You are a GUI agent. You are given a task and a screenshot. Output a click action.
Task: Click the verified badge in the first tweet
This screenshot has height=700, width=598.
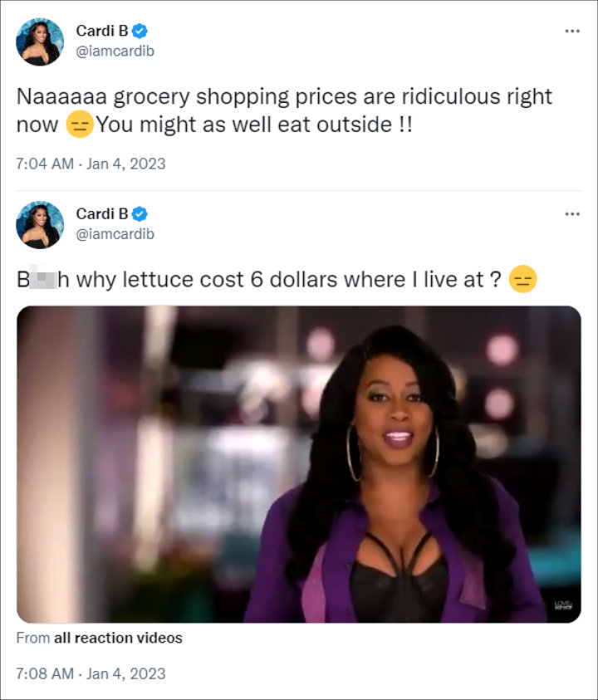(140, 31)
